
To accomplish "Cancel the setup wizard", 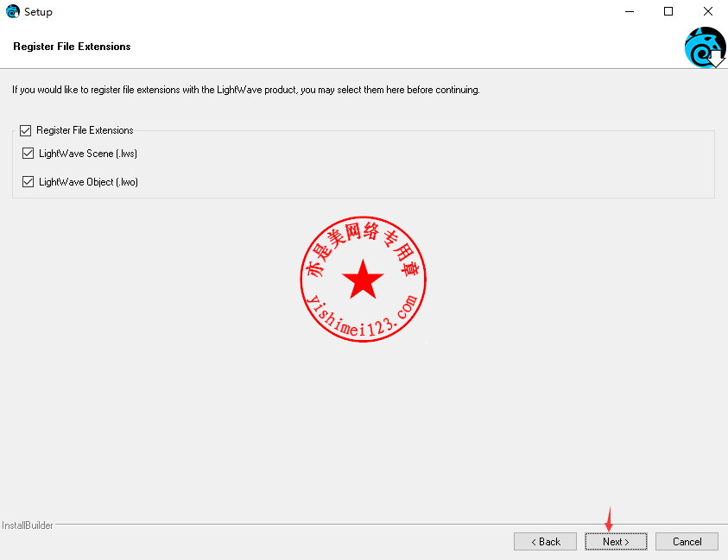I will coord(687,541).
